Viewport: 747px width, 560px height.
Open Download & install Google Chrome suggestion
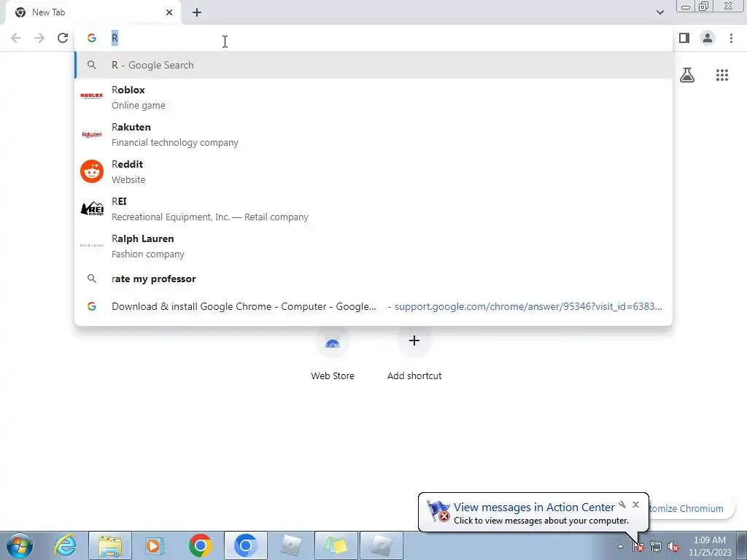click(374, 306)
